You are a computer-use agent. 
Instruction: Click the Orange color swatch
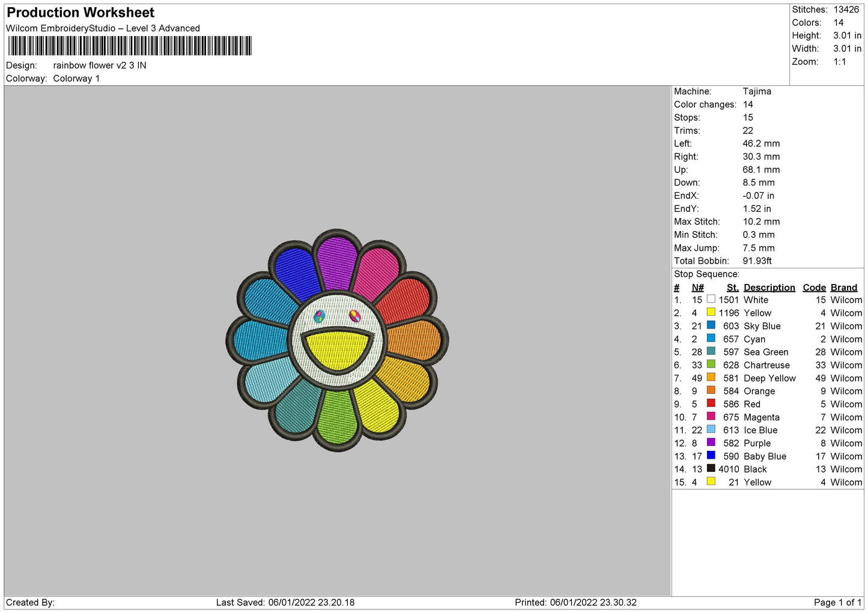pos(711,390)
